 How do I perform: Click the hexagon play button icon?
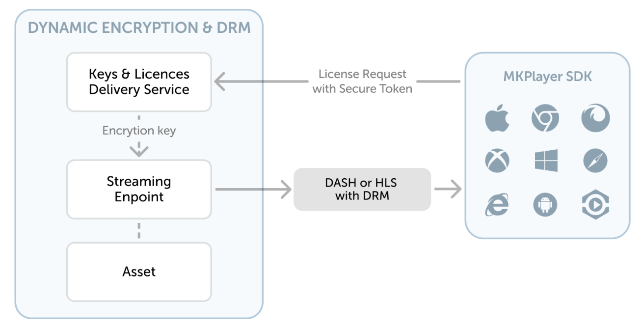595,204
